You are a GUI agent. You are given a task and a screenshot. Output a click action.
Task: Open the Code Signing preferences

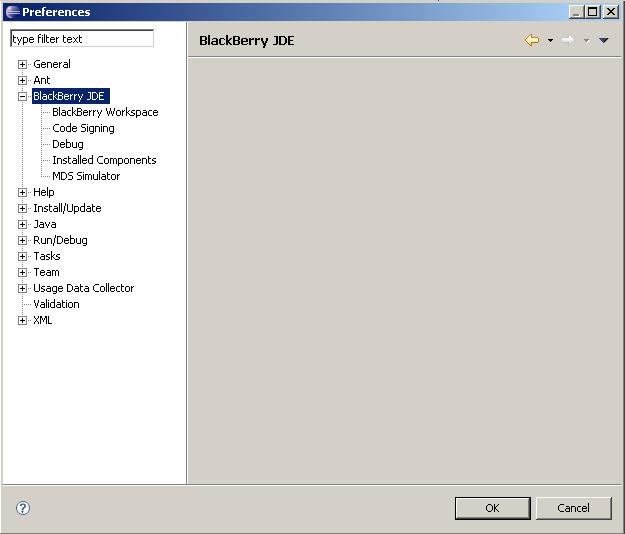pyautogui.click(x=83, y=128)
